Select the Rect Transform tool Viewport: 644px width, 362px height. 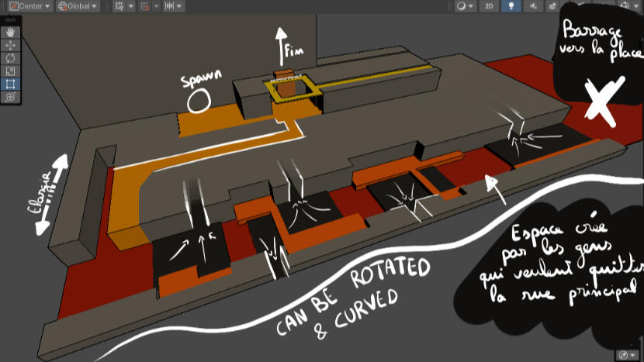10,84
